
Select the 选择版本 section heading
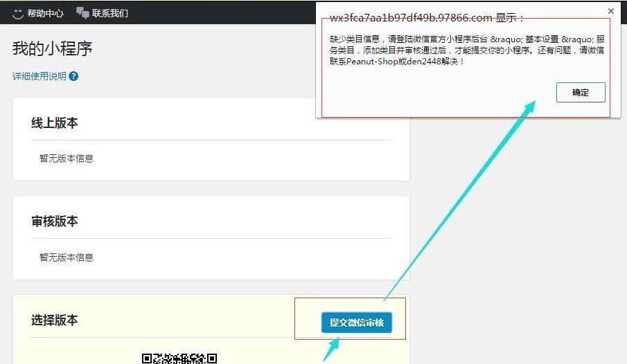click(x=55, y=320)
